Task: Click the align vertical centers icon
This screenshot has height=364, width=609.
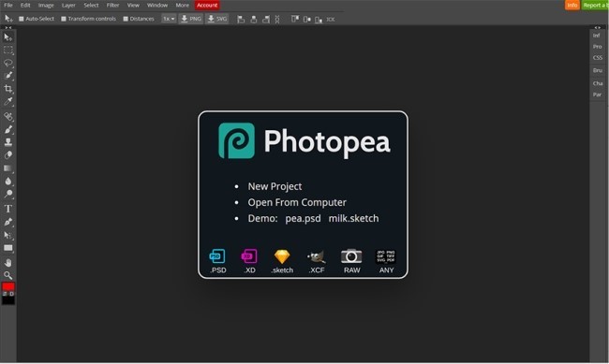Action: pos(306,19)
